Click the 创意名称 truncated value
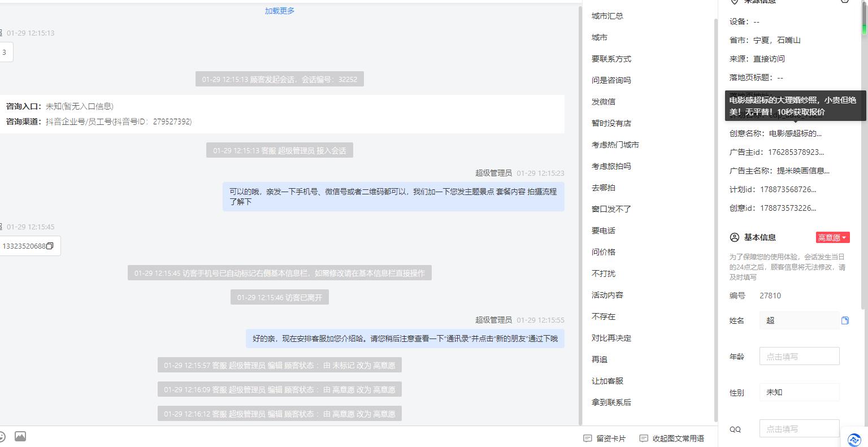Screen dimensions: 868x447 tap(796, 133)
